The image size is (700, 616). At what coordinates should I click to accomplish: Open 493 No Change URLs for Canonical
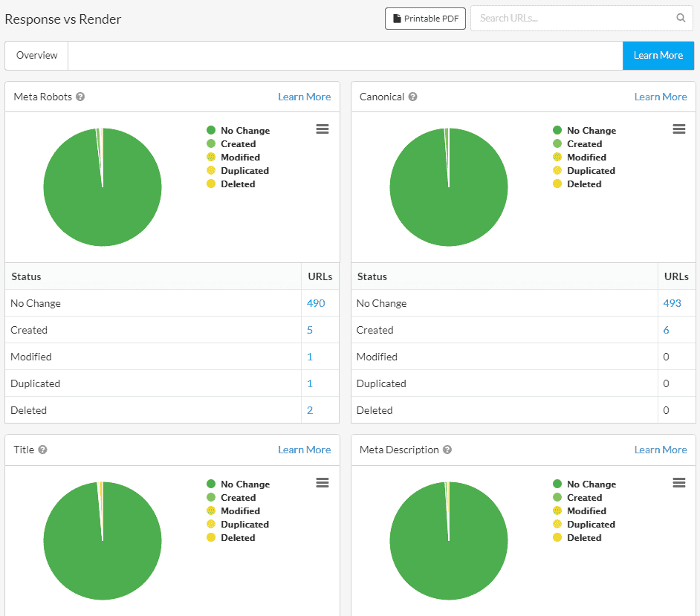pyautogui.click(x=672, y=303)
